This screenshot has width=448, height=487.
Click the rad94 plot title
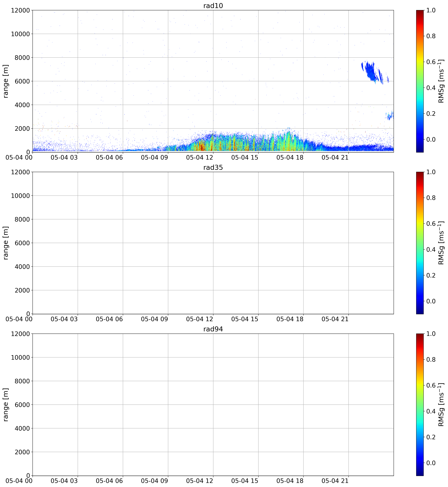point(213,329)
